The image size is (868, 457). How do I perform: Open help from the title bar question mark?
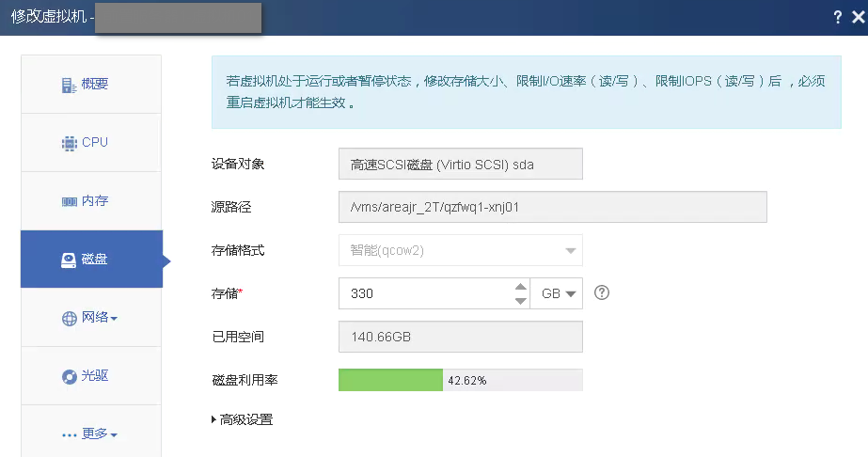(837, 18)
